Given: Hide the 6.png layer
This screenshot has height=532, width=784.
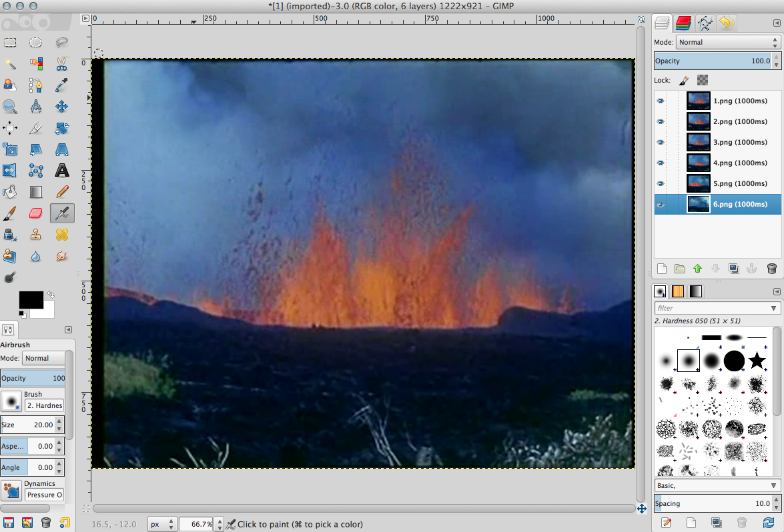Looking at the screenshot, I should (x=661, y=204).
